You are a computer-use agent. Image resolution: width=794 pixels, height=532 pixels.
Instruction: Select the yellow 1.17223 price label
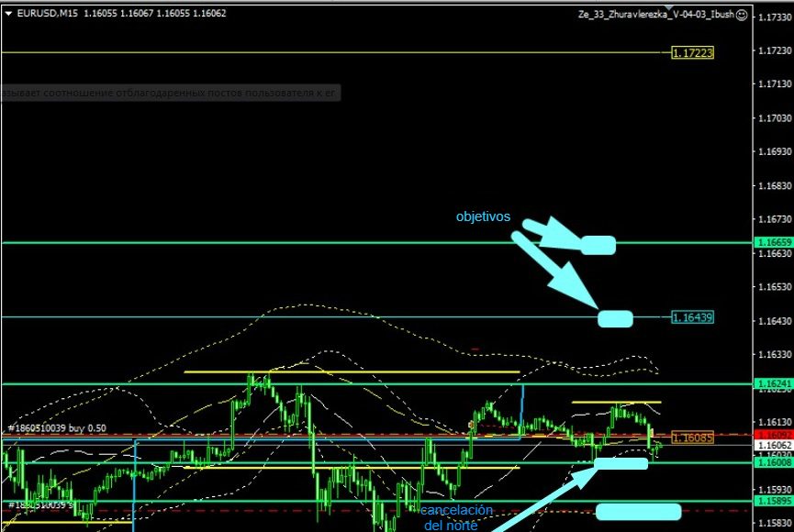click(x=692, y=53)
